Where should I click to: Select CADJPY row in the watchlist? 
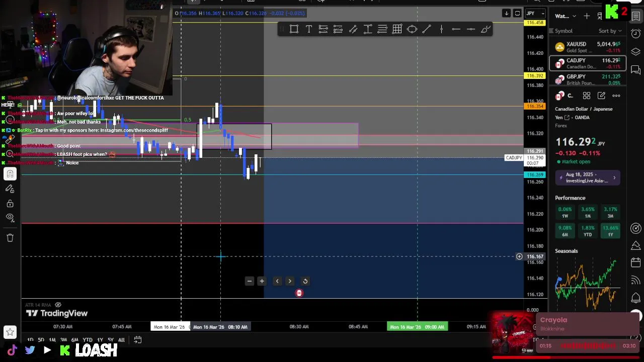(x=588, y=63)
